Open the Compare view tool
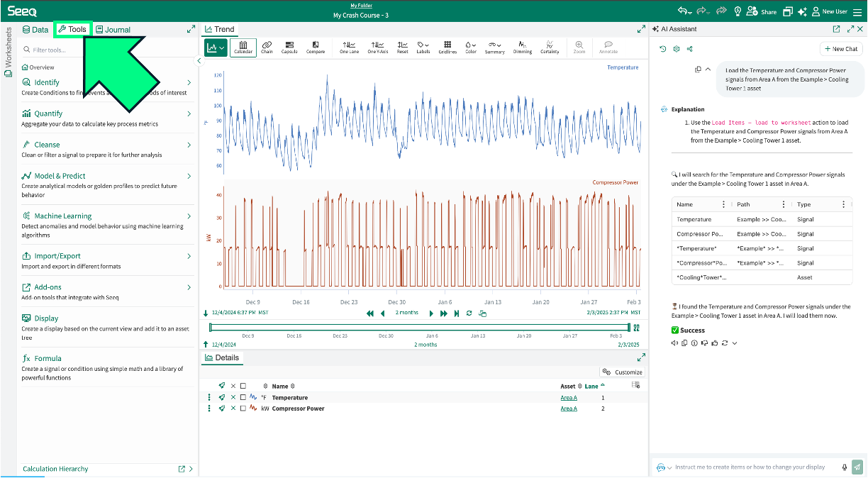Image resolution: width=868 pixels, height=478 pixels. [316, 48]
